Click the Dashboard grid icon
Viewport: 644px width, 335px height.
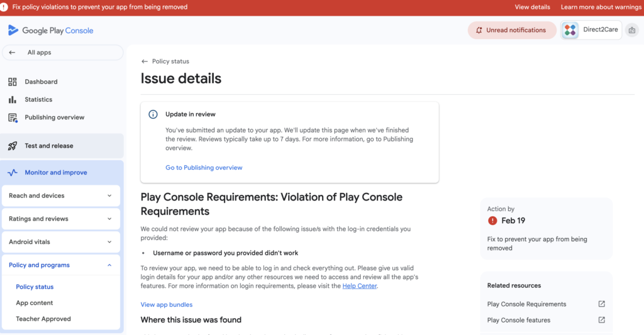(13, 82)
